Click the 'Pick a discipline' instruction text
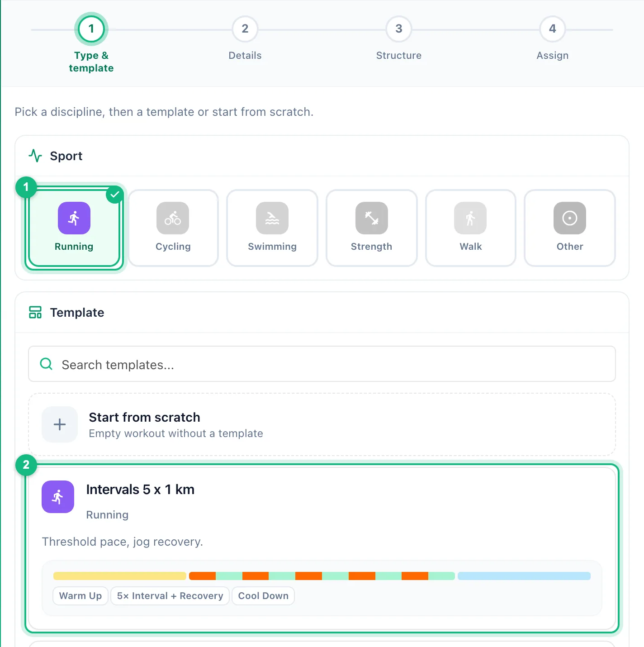The image size is (644, 647). 164,112
